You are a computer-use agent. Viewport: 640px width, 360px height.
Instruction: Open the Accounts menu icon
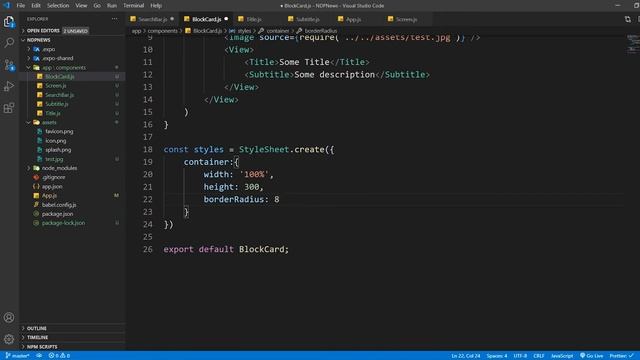(9, 317)
